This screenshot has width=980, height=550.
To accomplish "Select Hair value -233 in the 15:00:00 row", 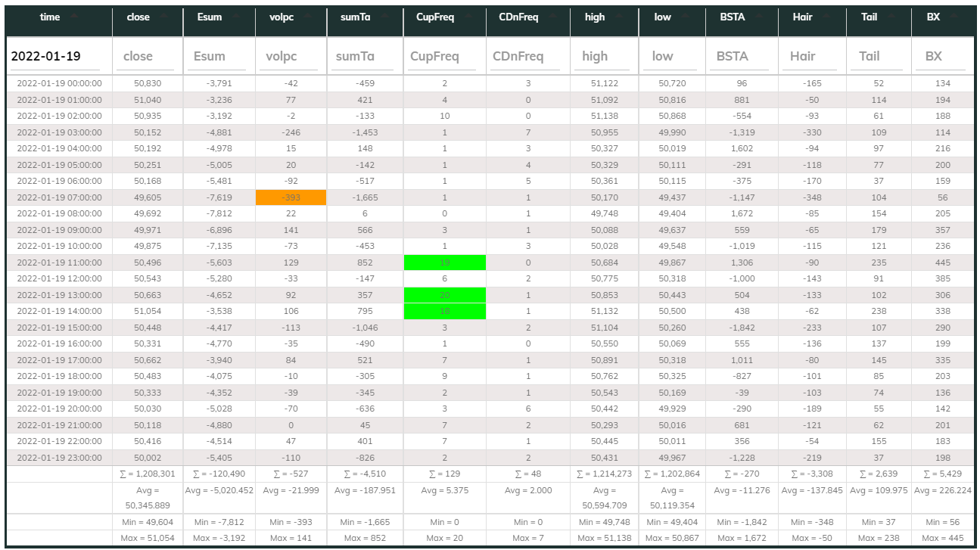I will click(813, 328).
